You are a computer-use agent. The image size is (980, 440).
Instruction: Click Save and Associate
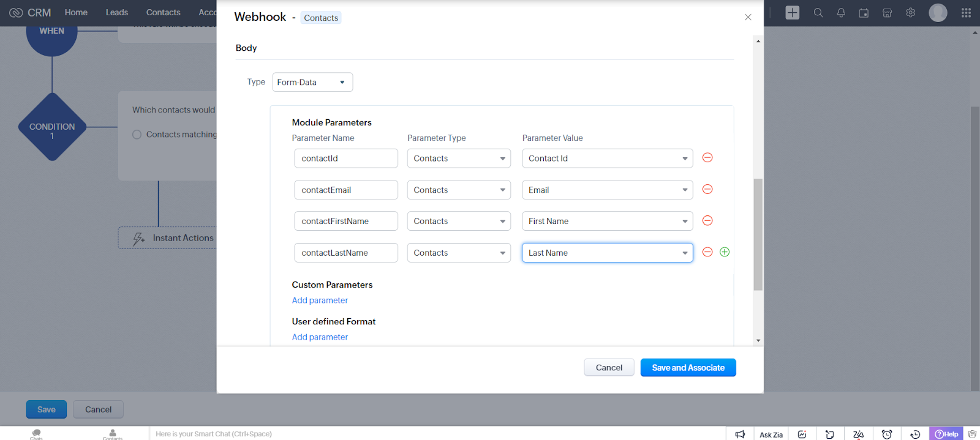(x=688, y=368)
